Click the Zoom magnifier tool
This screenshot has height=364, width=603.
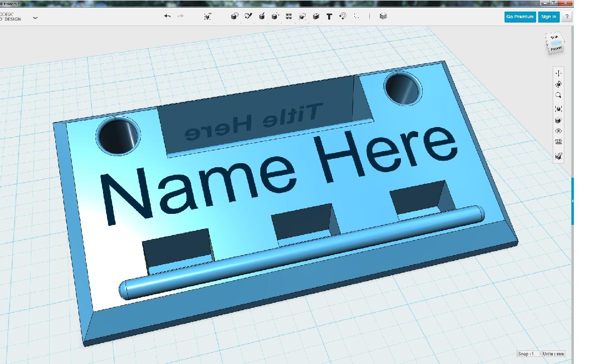click(x=558, y=95)
